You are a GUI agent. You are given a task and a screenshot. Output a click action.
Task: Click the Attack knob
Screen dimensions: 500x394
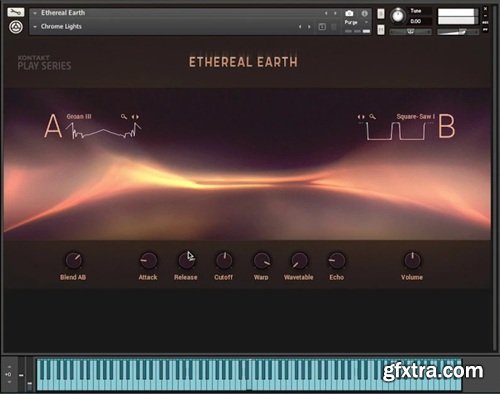click(x=148, y=260)
